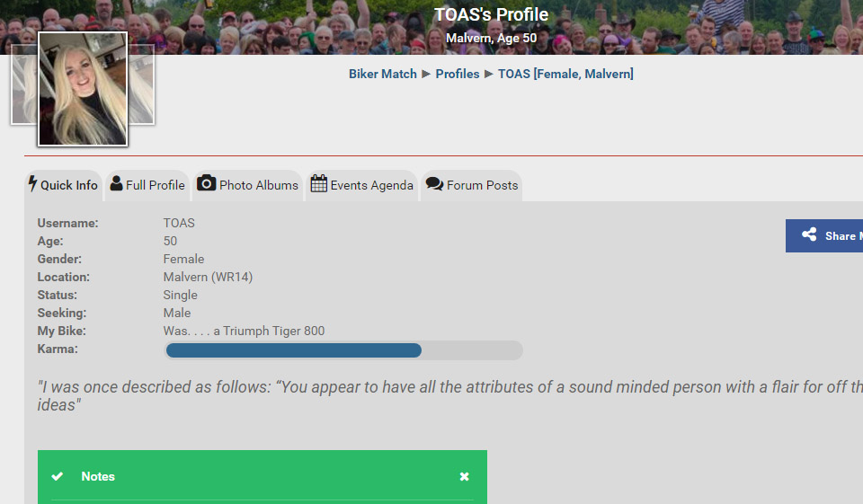This screenshot has width=863, height=504.
Task: Click the person icon for Full Profile
Action: click(117, 184)
